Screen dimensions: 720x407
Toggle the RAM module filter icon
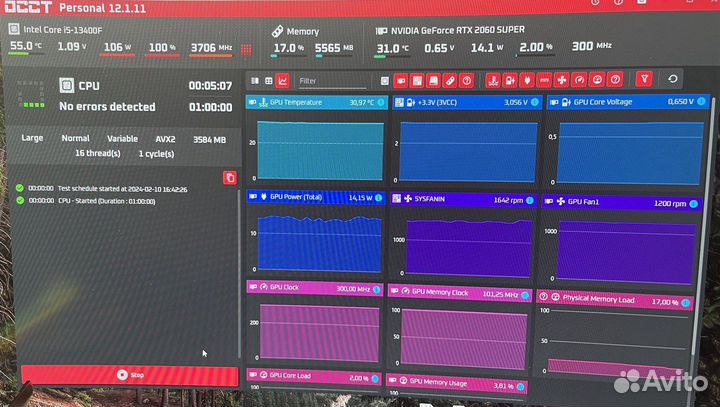pyautogui.click(x=450, y=81)
